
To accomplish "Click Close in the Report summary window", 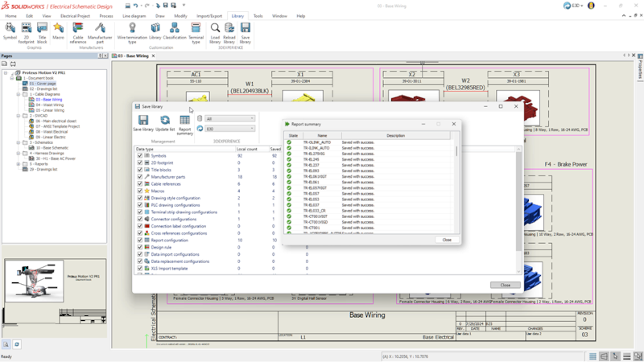I will coord(447,240).
